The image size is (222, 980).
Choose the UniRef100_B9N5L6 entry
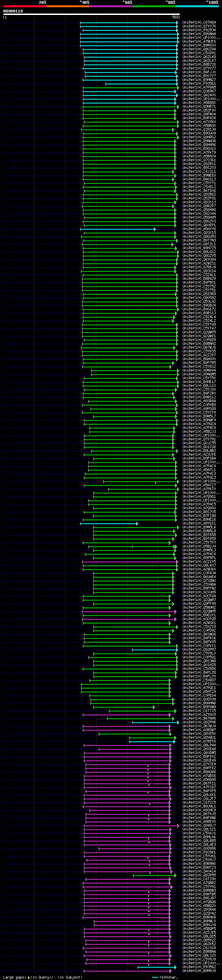tap(199, 527)
